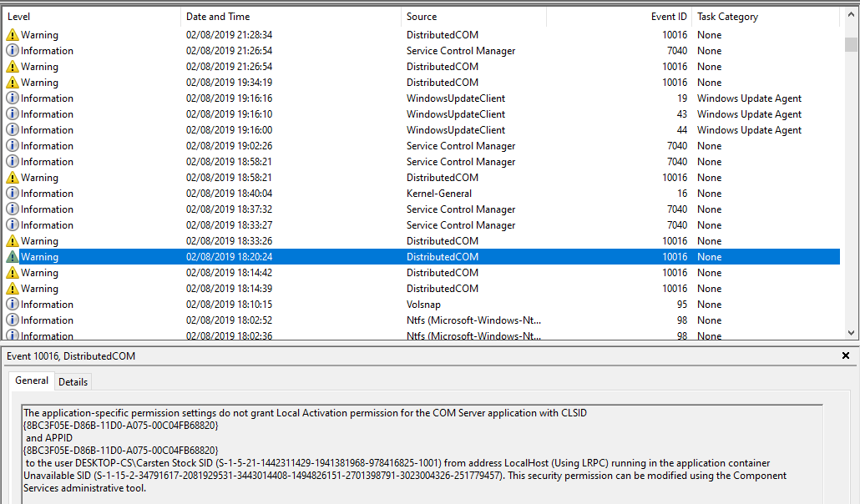This screenshot has height=504, width=860.
Task: Select Event ID 16 cell
Action: [x=682, y=194]
